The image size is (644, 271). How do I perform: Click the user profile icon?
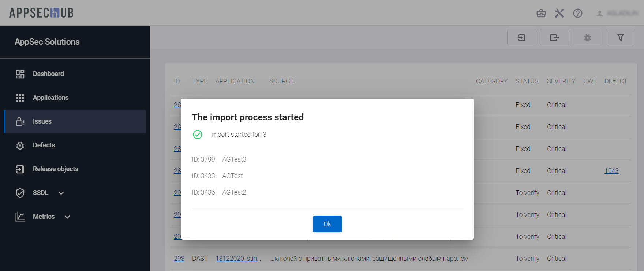pyautogui.click(x=599, y=14)
